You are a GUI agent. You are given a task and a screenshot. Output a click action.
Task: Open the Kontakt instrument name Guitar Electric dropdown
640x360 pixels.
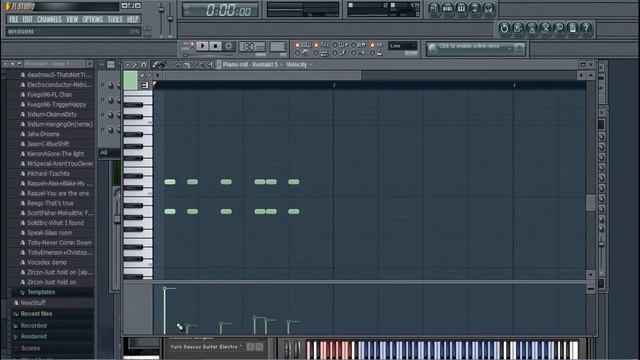click(x=206, y=347)
